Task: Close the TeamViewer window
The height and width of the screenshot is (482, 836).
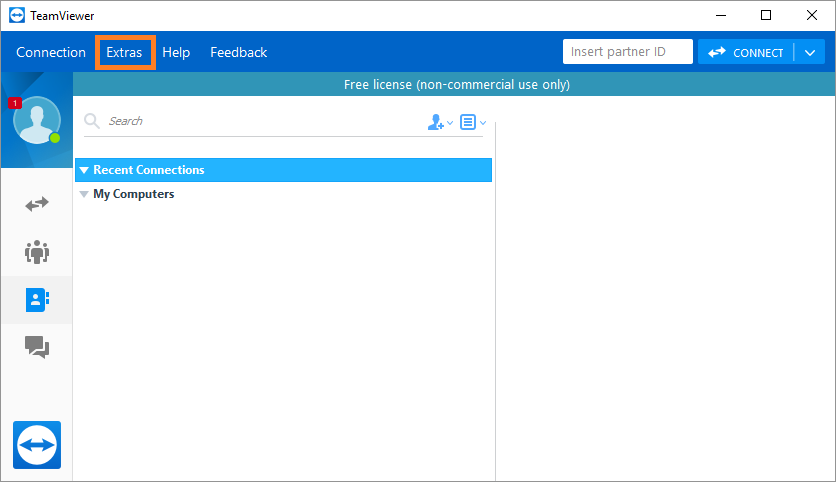Action: pos(811,15)
